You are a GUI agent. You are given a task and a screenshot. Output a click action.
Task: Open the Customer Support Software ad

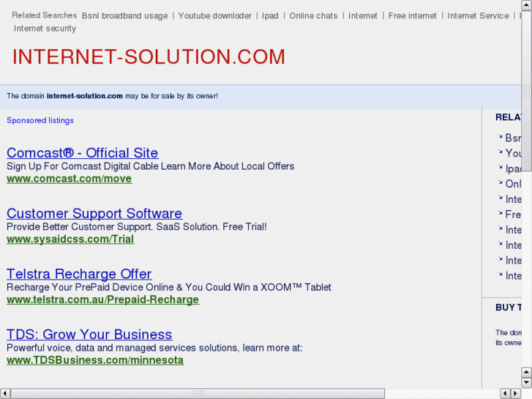pyautogui.click(x=94, y=213)
